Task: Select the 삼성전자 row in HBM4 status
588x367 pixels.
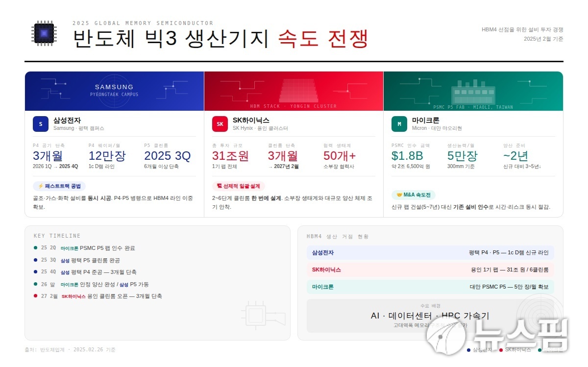Action: 430,253
